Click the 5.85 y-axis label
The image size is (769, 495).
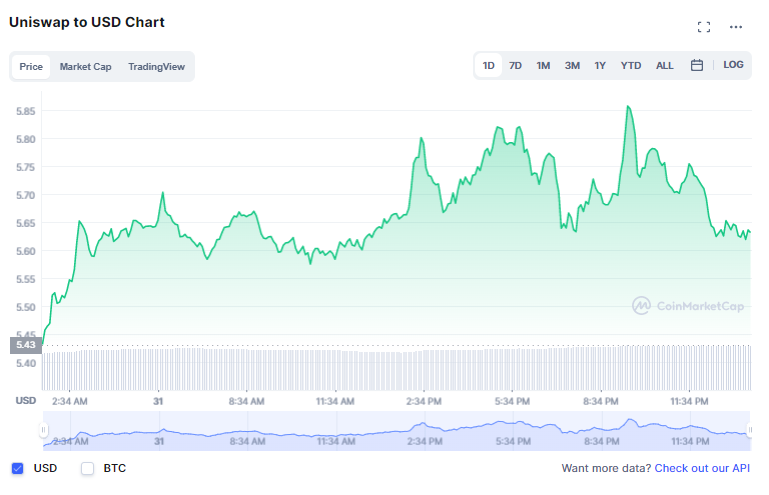click(26, 111)
